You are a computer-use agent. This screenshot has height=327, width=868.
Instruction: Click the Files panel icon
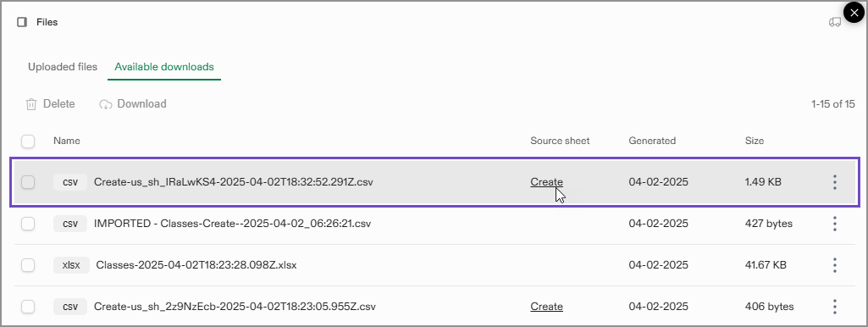pos(22,22)
